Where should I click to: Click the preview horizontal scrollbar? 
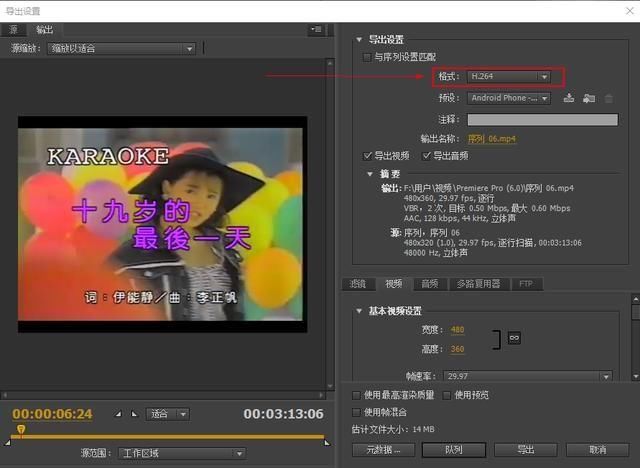(163, 395)
